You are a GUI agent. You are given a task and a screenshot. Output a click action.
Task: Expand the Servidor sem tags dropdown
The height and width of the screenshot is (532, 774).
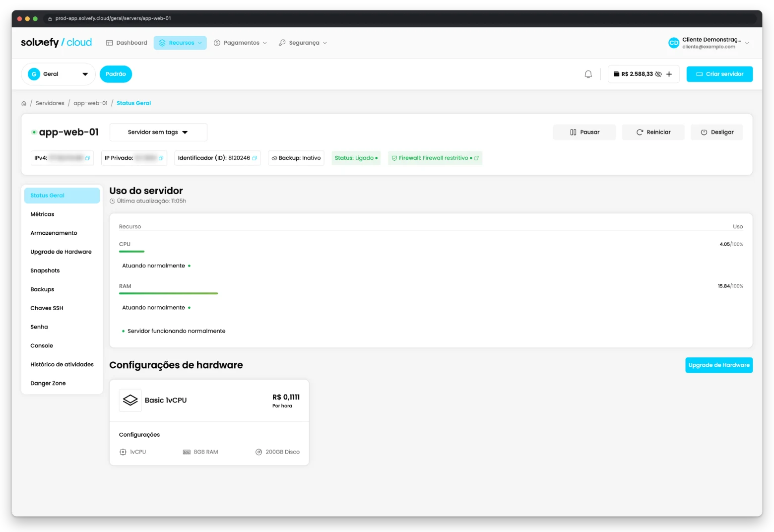(158, 133)
